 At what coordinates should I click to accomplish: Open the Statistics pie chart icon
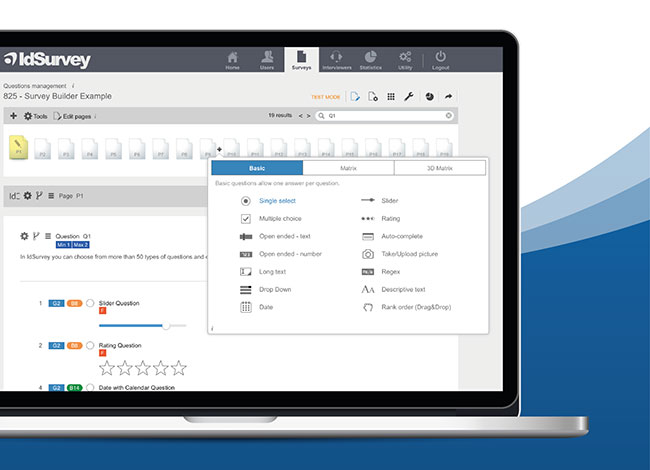(x=369, y=57)
